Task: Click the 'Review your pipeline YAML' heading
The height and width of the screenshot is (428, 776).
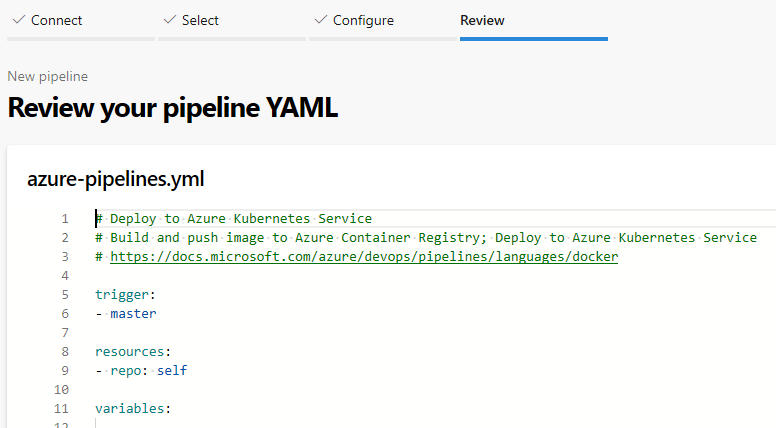Action: (173, 108)
